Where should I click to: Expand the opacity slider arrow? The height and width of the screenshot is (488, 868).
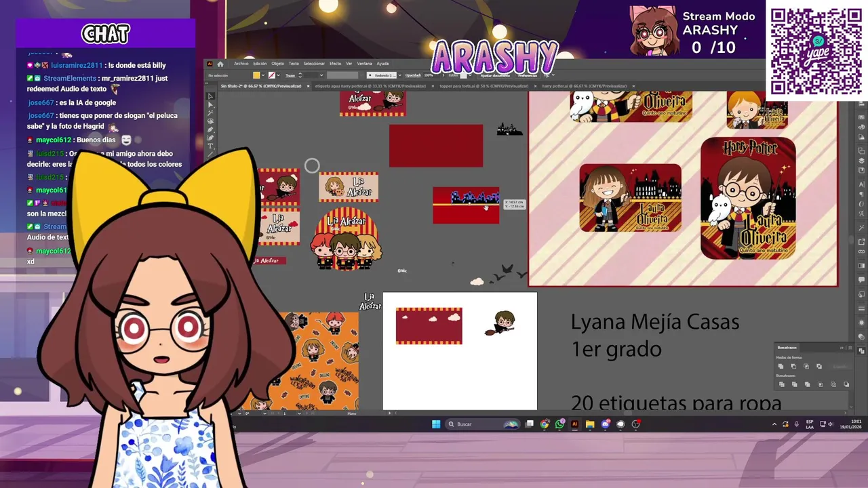click(x=443, y=75)
